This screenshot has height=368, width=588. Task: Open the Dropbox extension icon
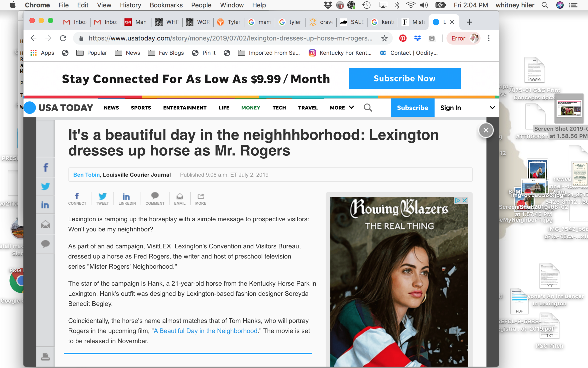click(x=417, y=38)
